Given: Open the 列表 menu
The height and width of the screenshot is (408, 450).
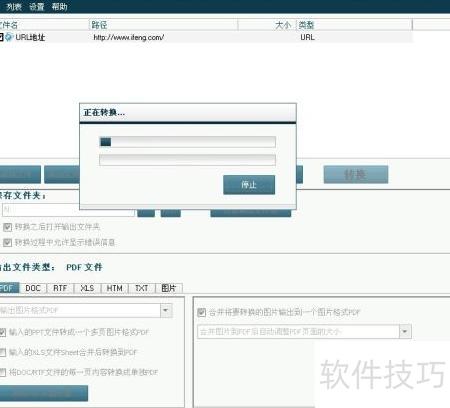Looking at the screenshot, I should click(14, 7).
